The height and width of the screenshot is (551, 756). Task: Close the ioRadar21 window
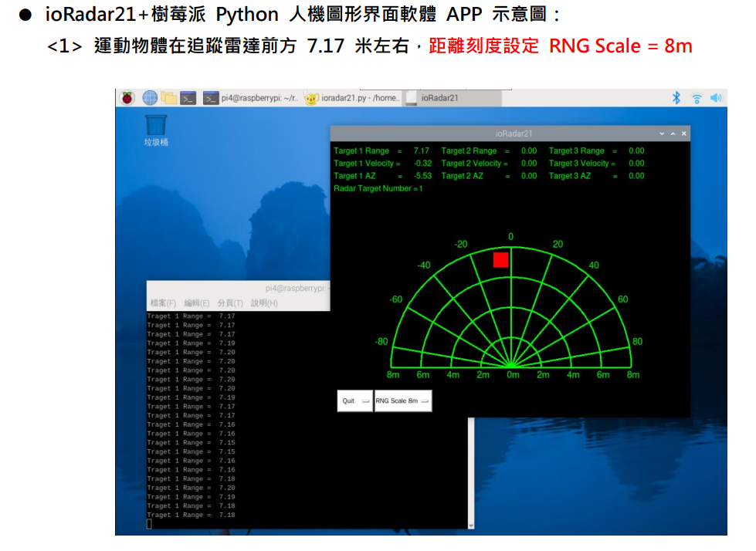[684, 134]
